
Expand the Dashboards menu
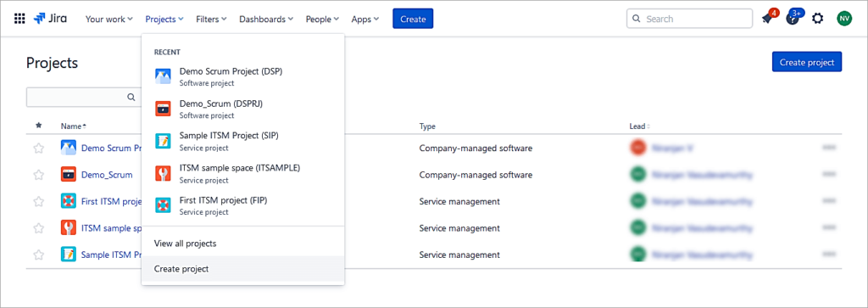(266, 19)
